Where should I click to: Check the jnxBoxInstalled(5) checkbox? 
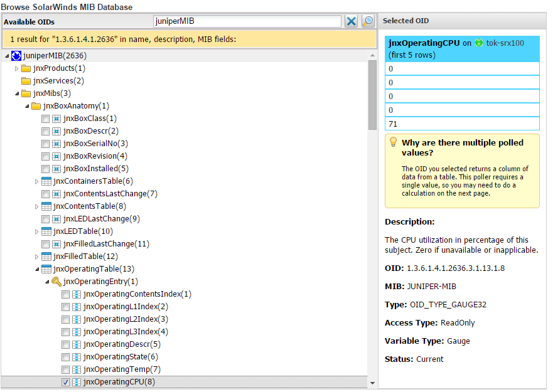[x=45, y=169]
